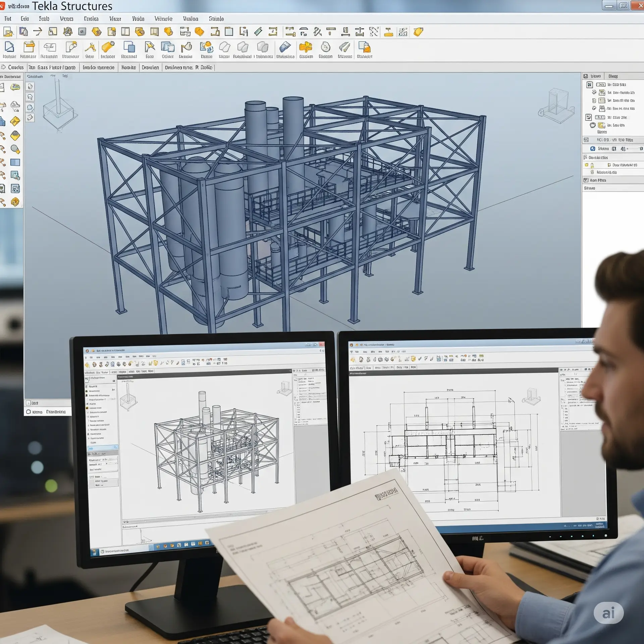Toggle the boxed checkbox beside '3I: Cazu 2I/e'
Image resolution: width=644 pixels, height=644 pixels.
tap(588, 117)
